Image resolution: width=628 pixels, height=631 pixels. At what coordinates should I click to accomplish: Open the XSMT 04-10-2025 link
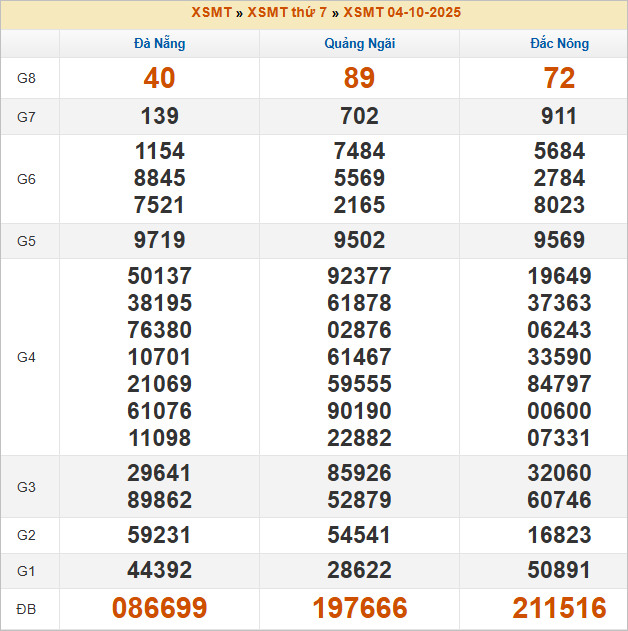[x=402, y=13]
